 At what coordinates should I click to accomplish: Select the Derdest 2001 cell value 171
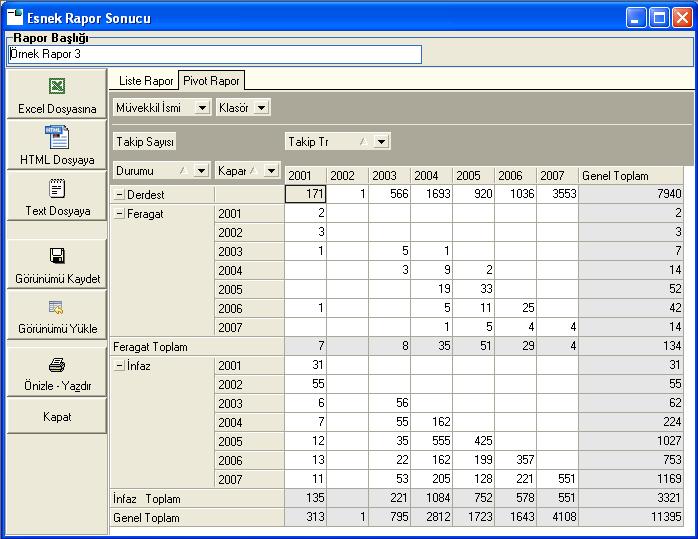pyautogui.click(x=305, y=194)
